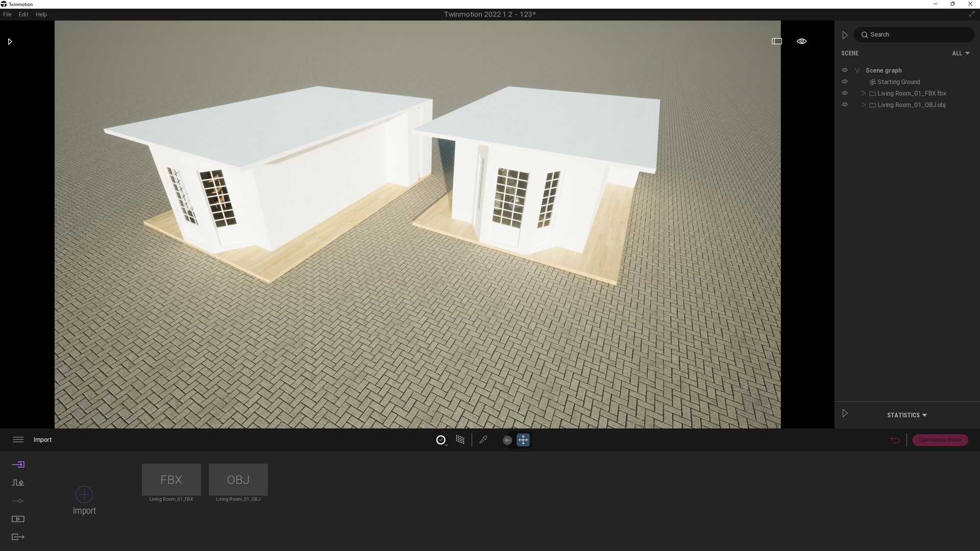Toggle visibility of Starting Ground

pos(845,82)
